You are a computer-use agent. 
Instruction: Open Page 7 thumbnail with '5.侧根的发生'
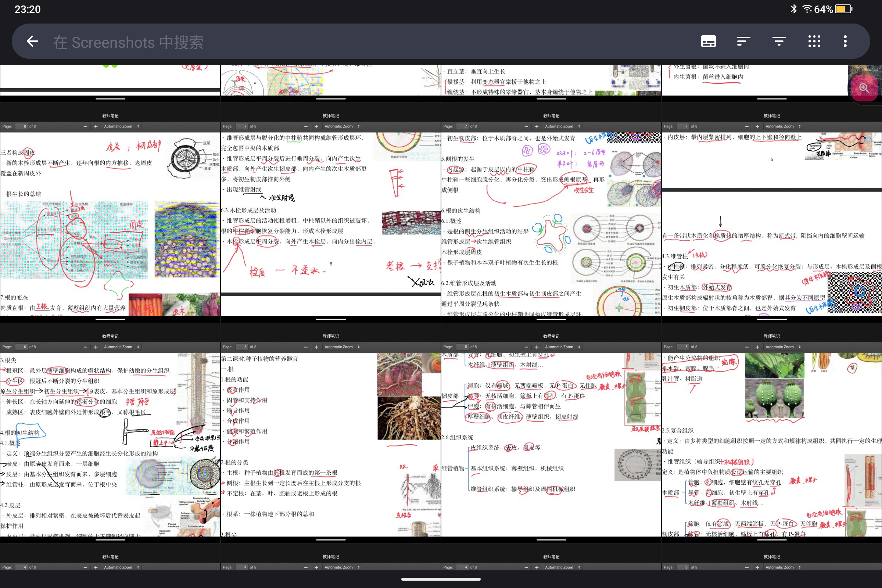click(x=551, y=212)
